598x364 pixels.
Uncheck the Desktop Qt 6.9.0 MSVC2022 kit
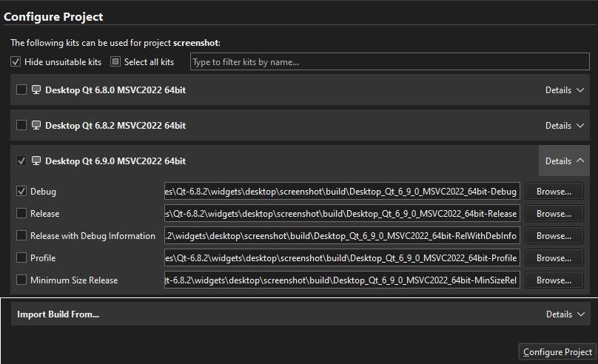[21, 161]
